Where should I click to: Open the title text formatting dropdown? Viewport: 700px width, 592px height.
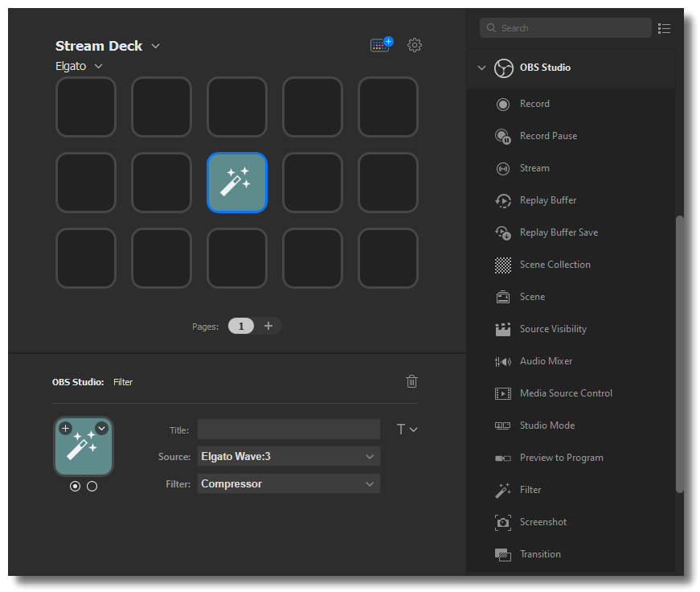[x=407, y=430]
